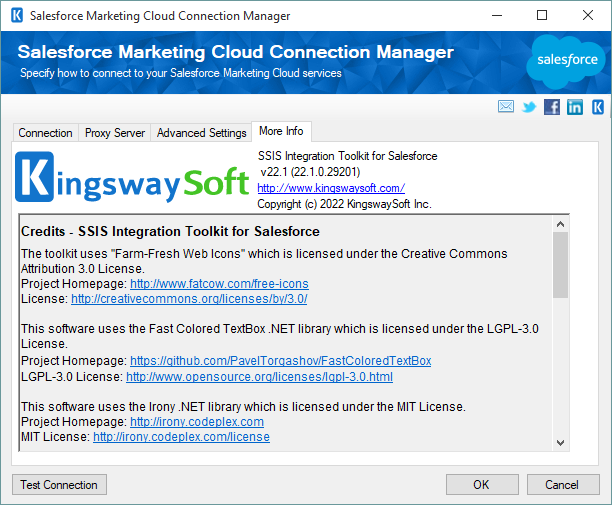Open the creativecommons.org license link
Viewport: 612px width, 505px height.
coord(189,299)
